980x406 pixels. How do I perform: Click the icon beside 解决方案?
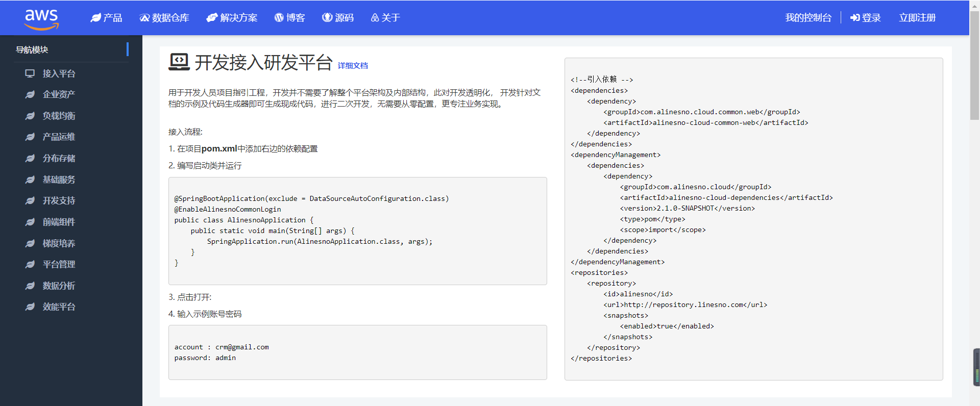212,18
